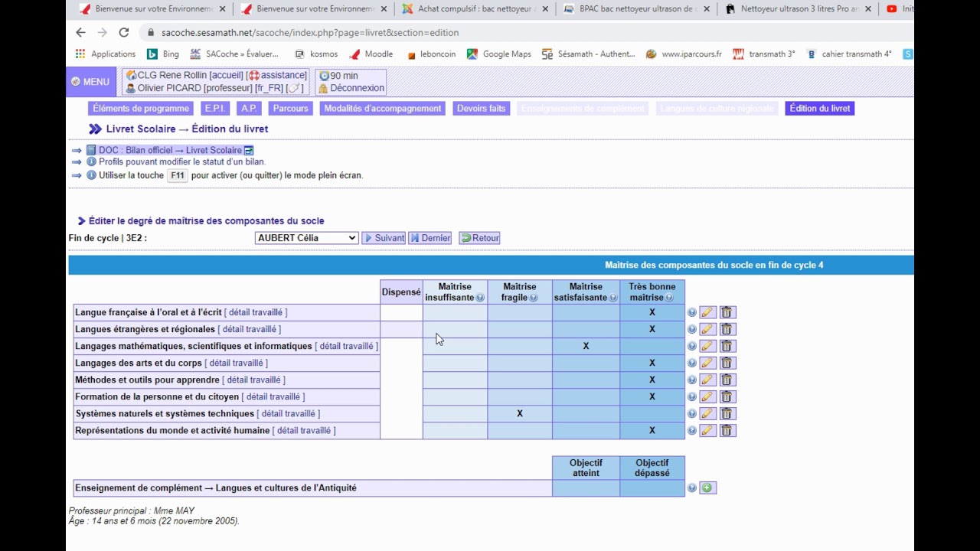Delete the Représentations du monde row
980x551 pixels.
[x=727, y=430]
